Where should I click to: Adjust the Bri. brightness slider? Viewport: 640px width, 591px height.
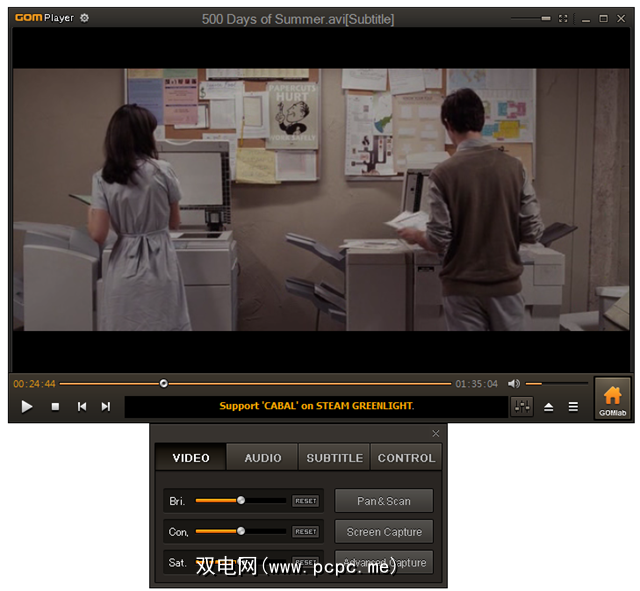pyautogui.click(x=241, y=500)
